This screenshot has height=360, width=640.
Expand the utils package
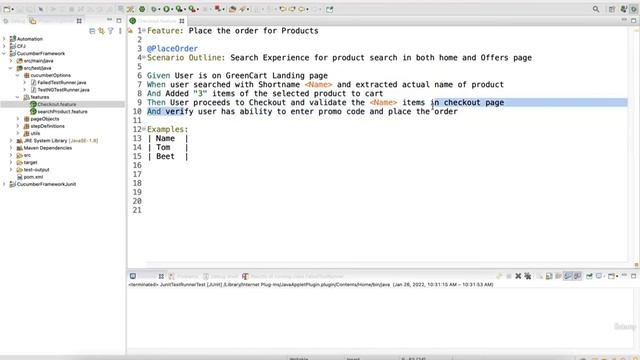coord(18,133)
